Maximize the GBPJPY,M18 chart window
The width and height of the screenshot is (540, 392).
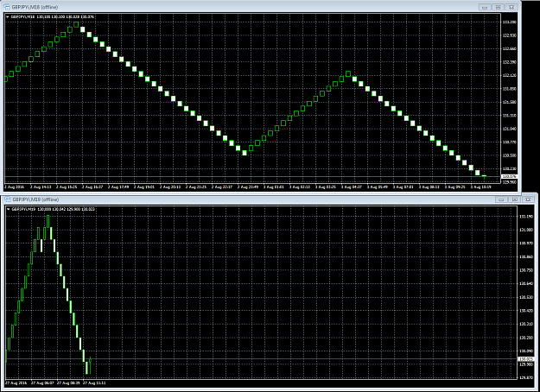498,7
